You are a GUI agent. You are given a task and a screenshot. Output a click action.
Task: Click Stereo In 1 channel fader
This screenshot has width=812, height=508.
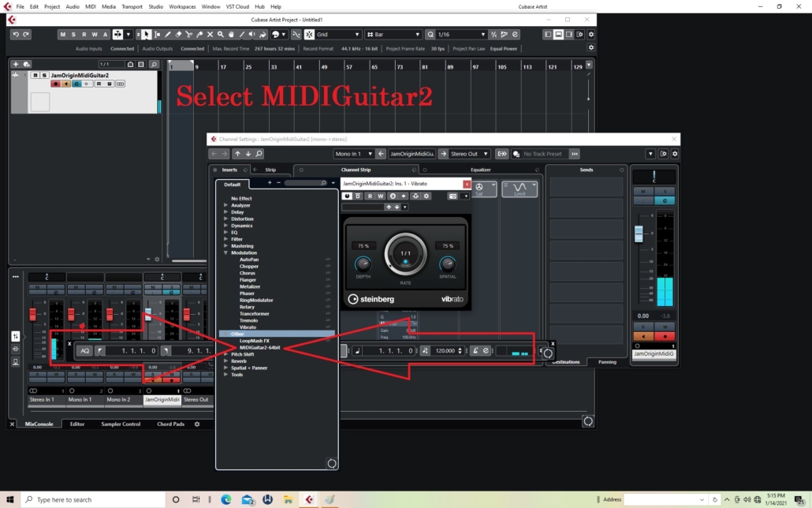[x=32, y=314]
